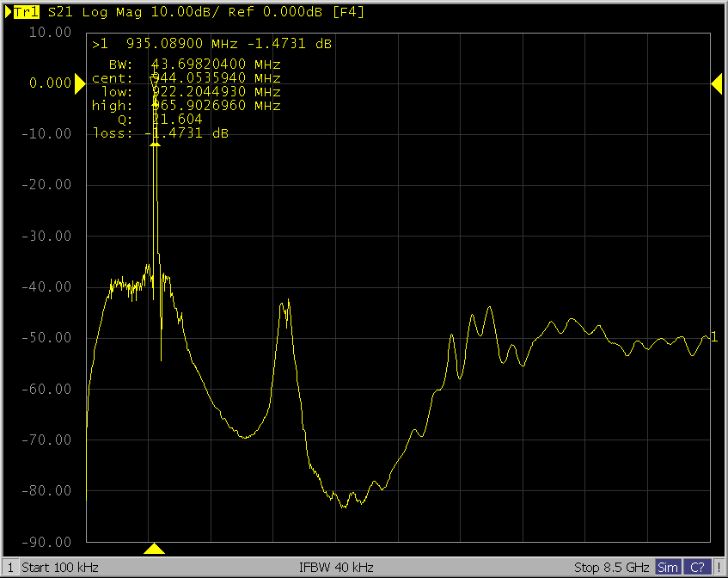Click the Sim status indicator

tap(667, 568)
